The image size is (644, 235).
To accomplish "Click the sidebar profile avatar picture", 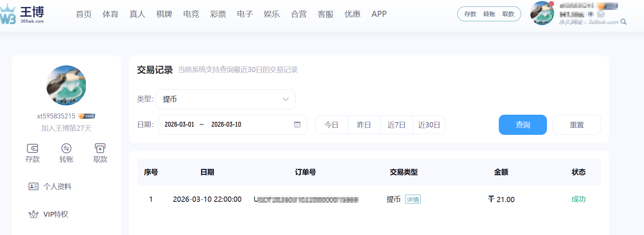I will click(x=66, y=85).
